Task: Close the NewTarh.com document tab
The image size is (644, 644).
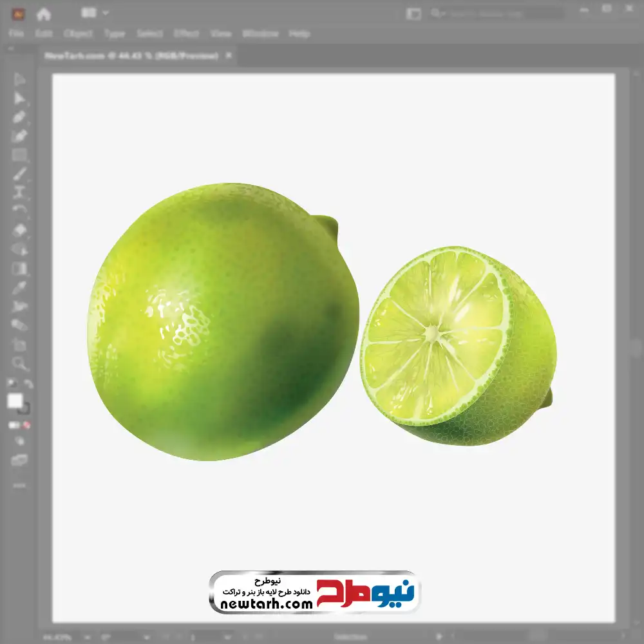Action: (x=228, y=56)
